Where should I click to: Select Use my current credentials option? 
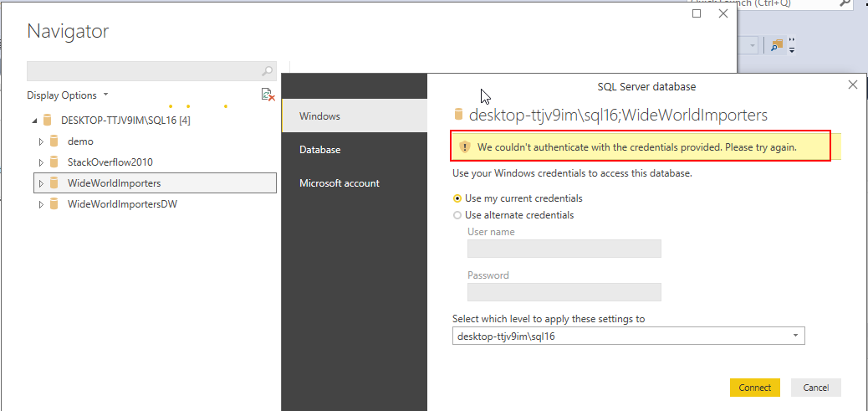(457, 198)
